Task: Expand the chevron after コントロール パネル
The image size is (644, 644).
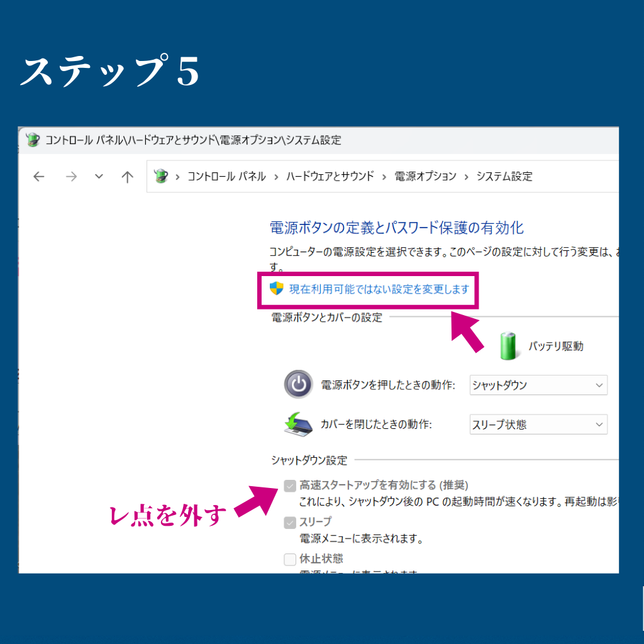Action: click(x=277, y=177)
